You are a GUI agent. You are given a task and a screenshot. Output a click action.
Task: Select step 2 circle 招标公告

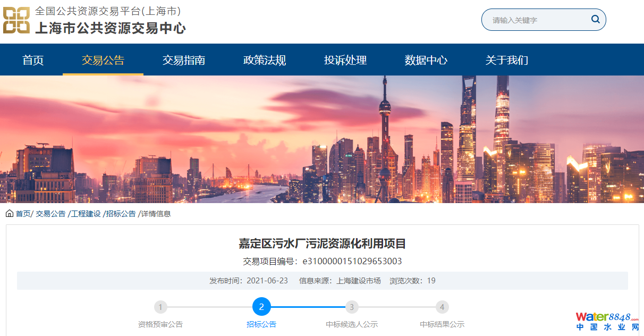(261, 307)
